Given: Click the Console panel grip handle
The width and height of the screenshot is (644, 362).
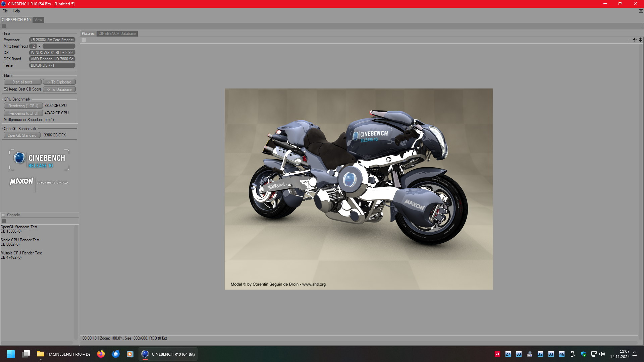Looking at the screenshot, I should 4,221.
